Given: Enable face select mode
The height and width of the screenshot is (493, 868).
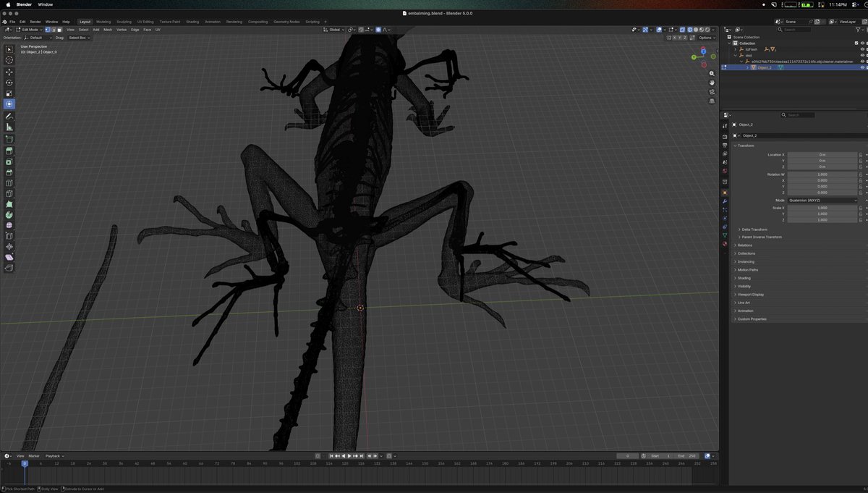Looking at the screenshot, I should pyautogui.click(x=60, y=30).
